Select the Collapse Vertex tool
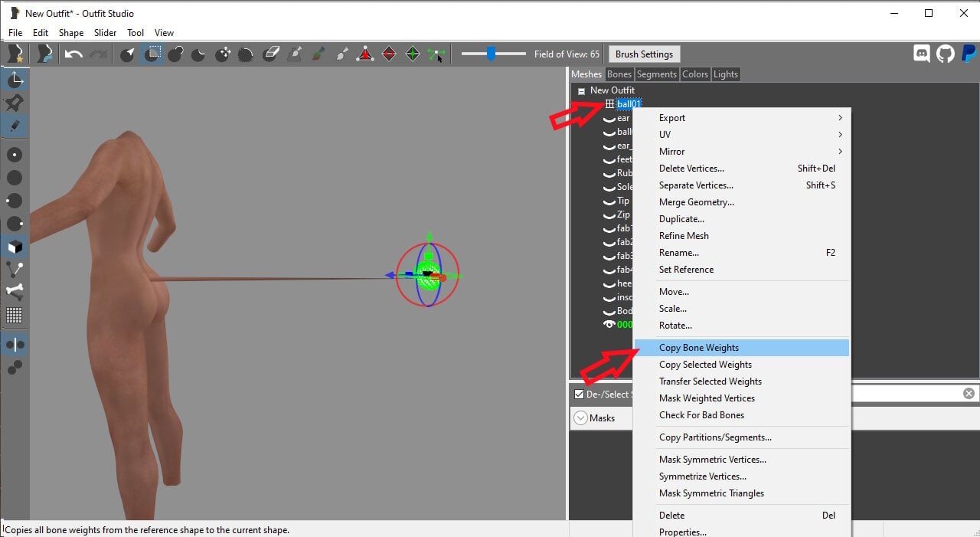This screenshot has height=537, width=980. 366,54
